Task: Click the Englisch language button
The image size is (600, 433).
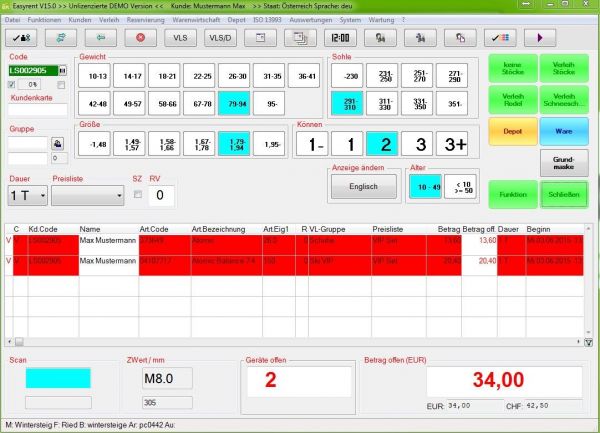Action: [363, 187]
